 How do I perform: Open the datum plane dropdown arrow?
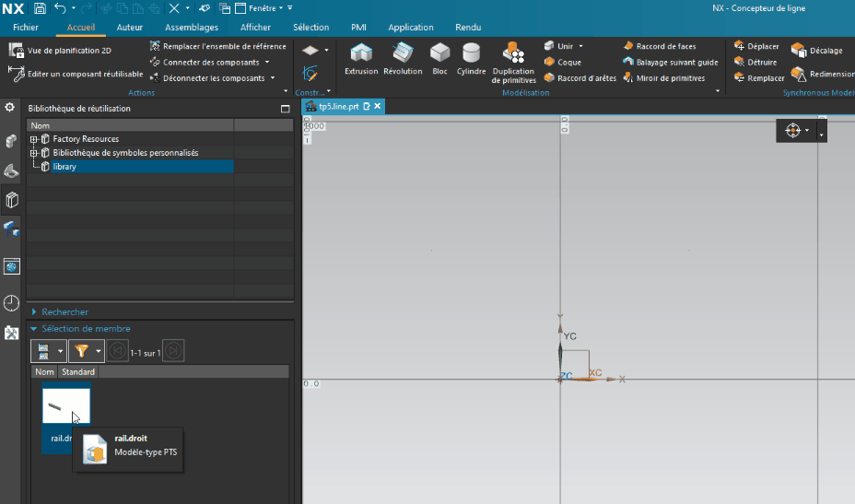coord(327,50)
